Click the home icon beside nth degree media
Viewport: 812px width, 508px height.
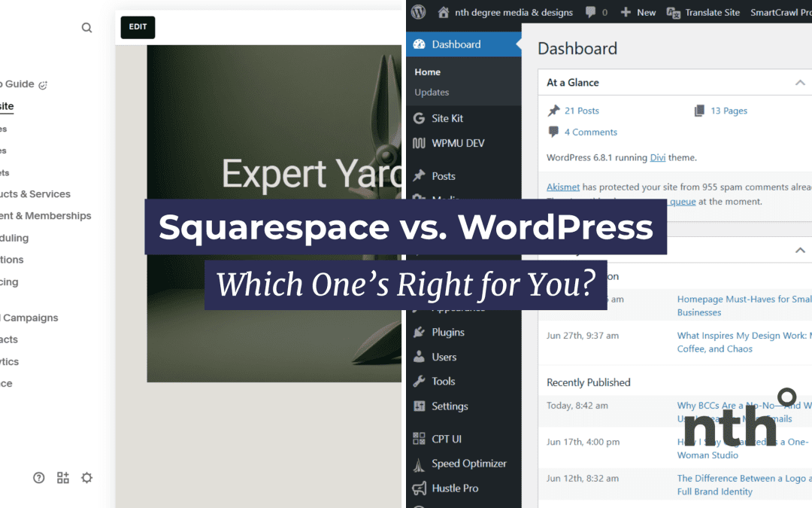444,12
